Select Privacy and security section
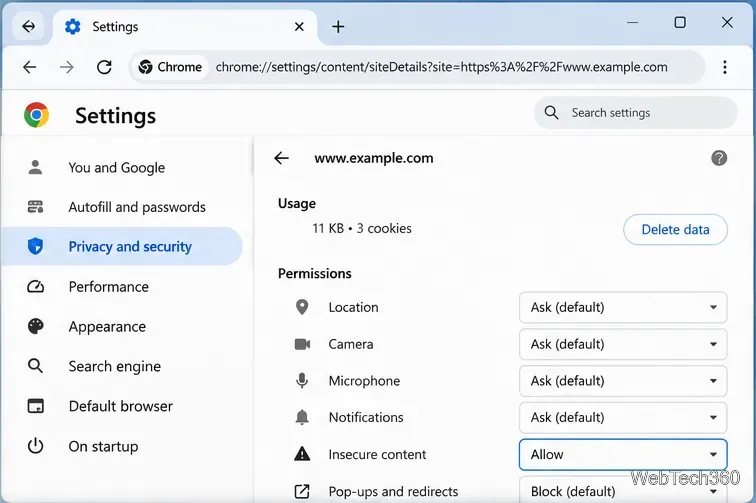The image size is (756, 503). (122, 246)
